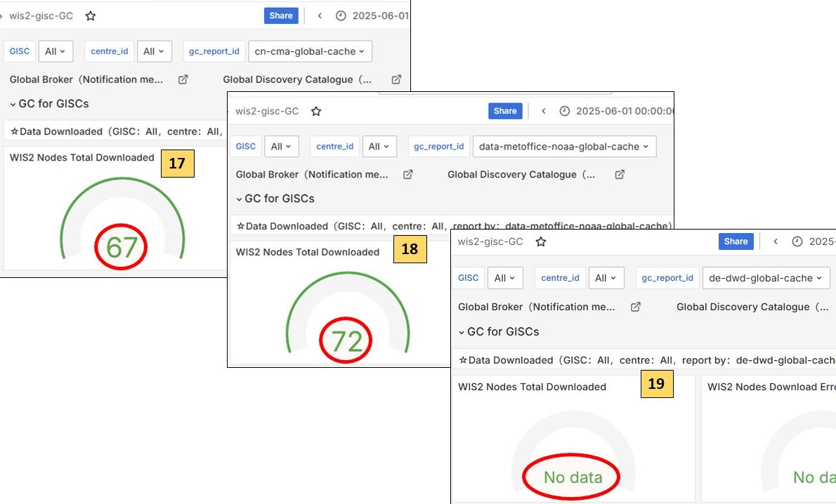This screenshot has width=836, height=504.
Task: Open centre_id All dropdown in de-dwd window
Action: coord(606,278)
